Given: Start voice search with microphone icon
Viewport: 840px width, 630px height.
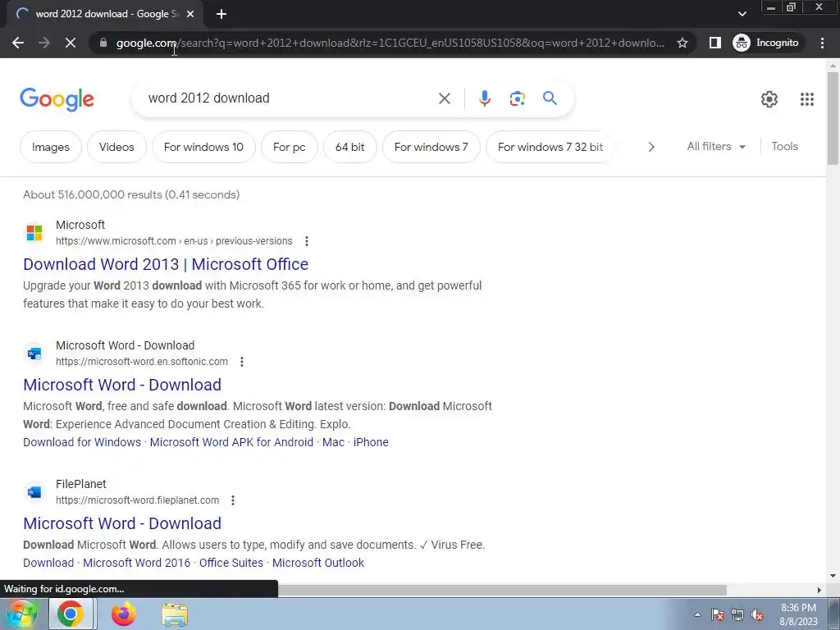Looking at the screenshot, I should pyautogui.click(x=484, y=98).
